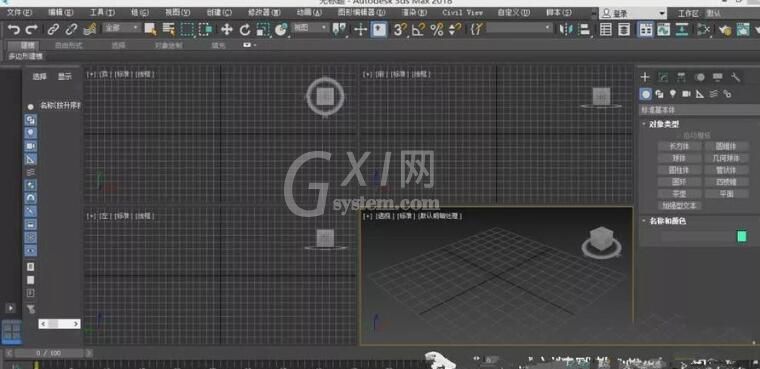Screen dimensions: 760x369
Task: Switch to the Hierarchy command panel tab
Action: click(x=681, y=77)
